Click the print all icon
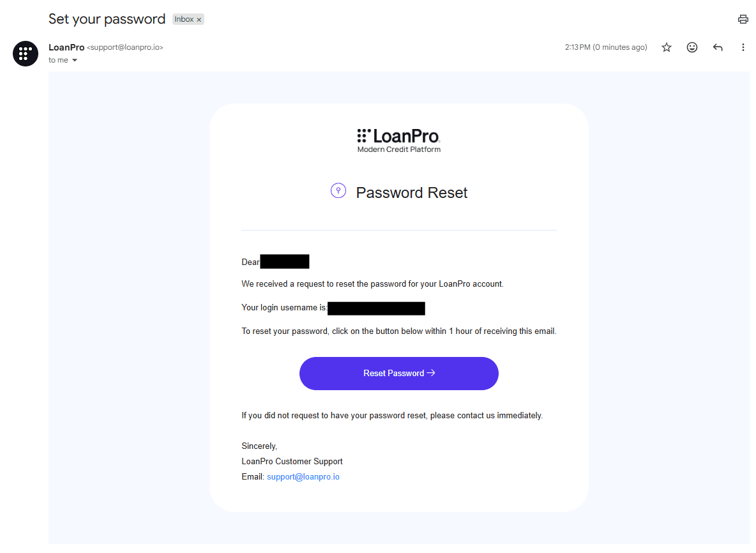 (x=743, y=19)
